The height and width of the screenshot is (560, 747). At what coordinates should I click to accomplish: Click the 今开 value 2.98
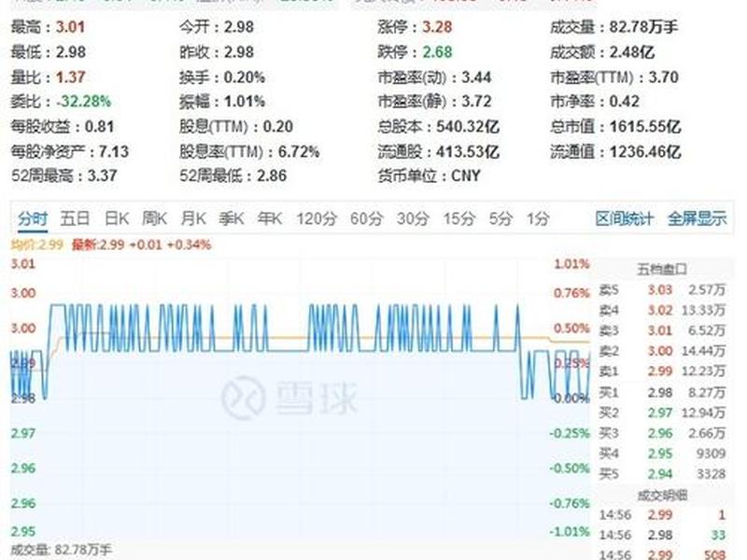239,27
